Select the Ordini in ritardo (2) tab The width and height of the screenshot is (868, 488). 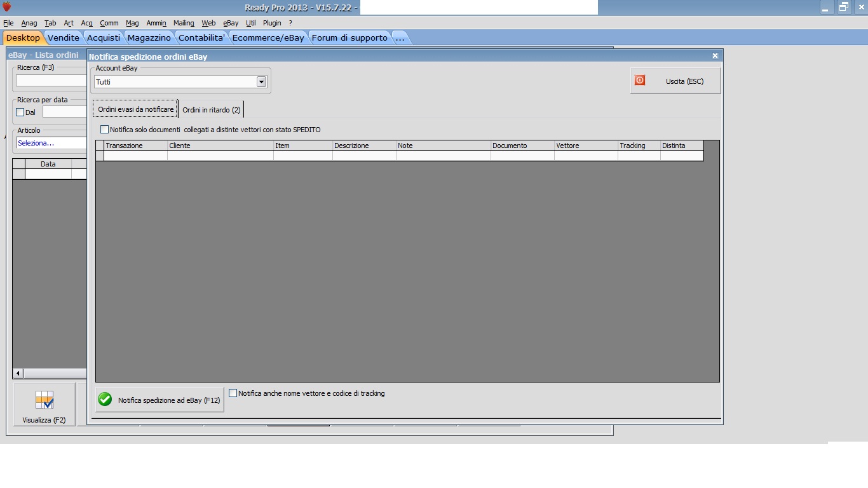[212, 110]
